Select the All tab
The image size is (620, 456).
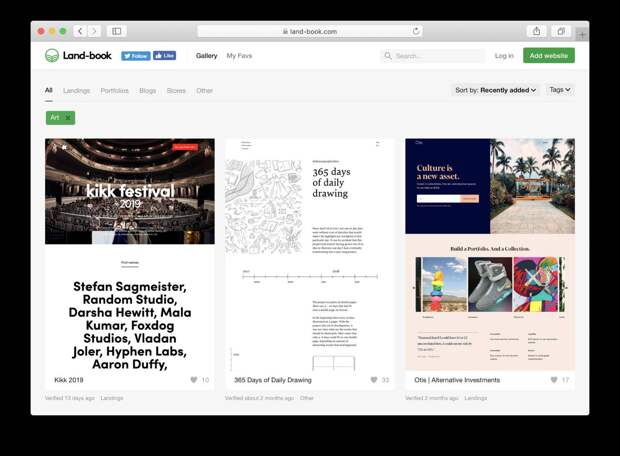49,91
